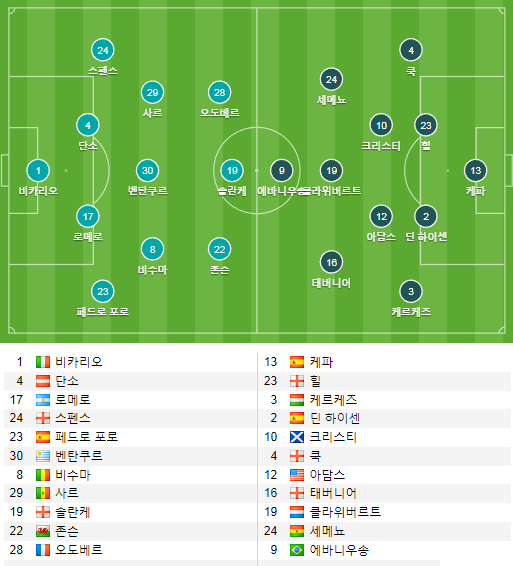Click the number 13 케파 goalkeeper circle
This screenshot has width=513, height=566.
pos(475,170)
